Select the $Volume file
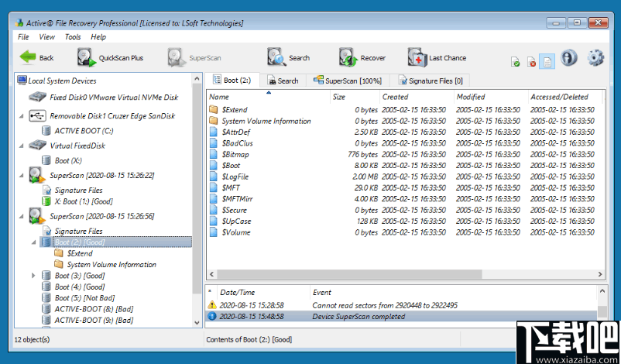This screenshot has height=364, width=621. click(236, 232)
